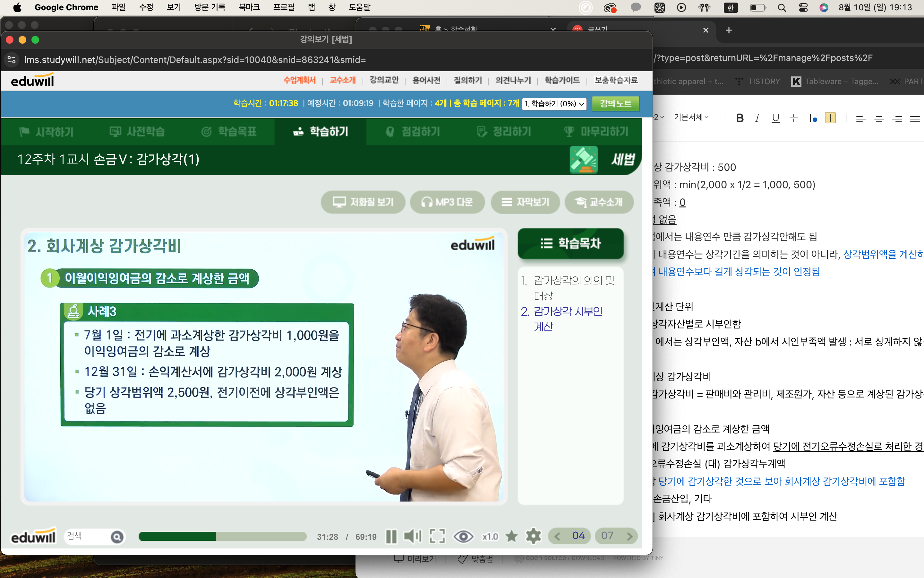Screen dimensions: 924x578
Task: Open site info icon in address bar
Action: (x=12, y=60)
